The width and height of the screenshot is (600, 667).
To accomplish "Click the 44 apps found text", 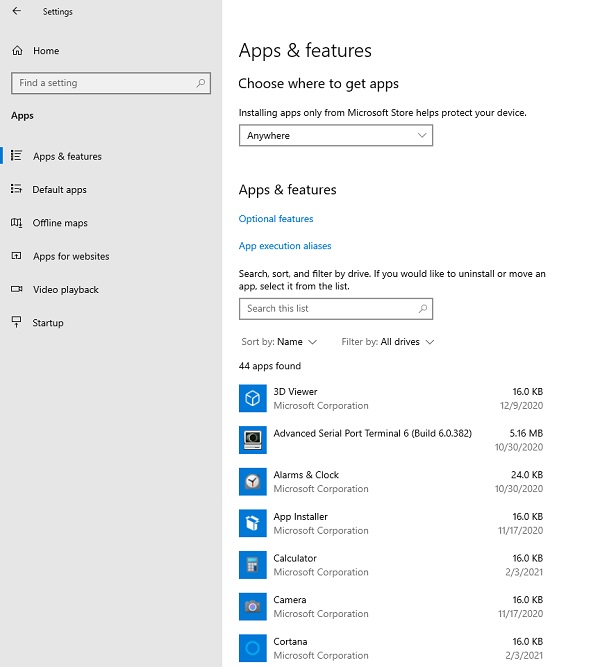I will click(x=270, y=366).
